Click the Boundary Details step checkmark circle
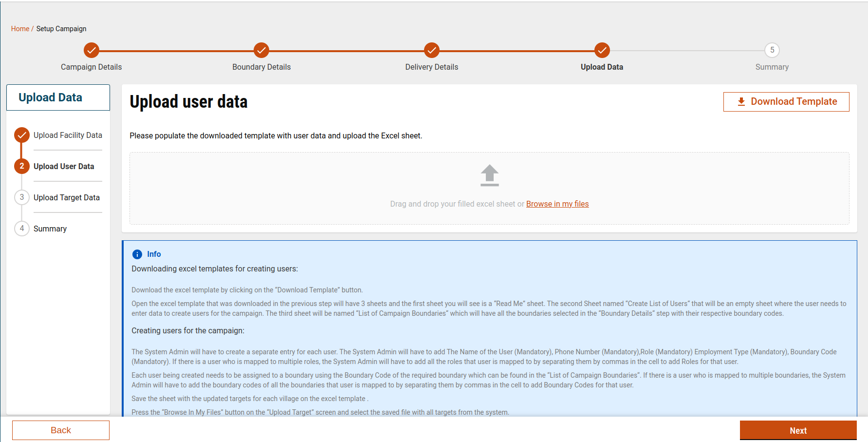This screenshot has width=868, height=442. (261, 50)
